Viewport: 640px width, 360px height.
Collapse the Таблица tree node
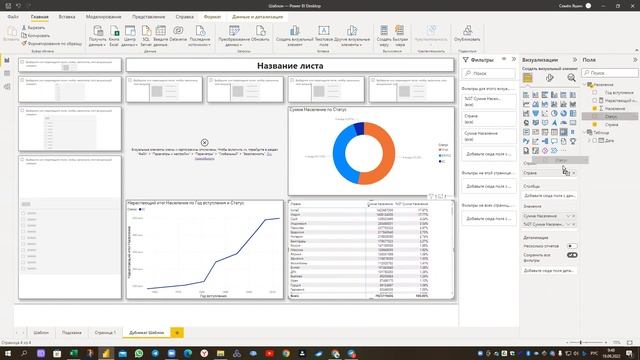pyautogui.click(x=584, y=133)
